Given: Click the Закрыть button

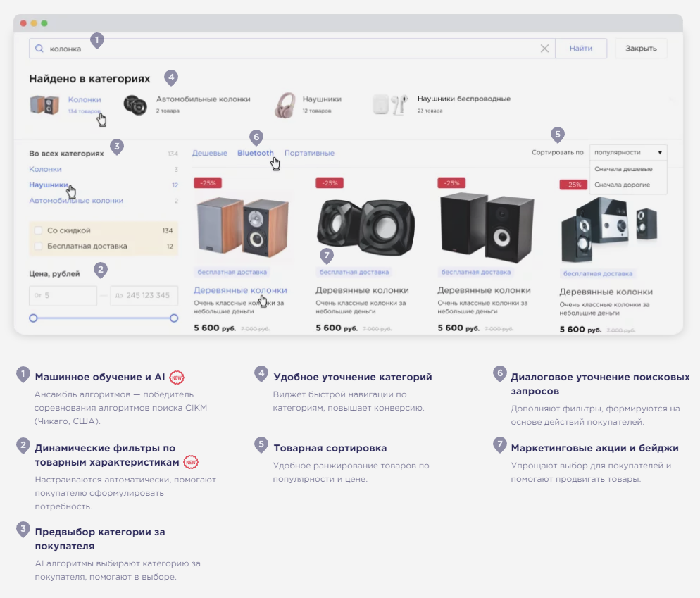Looking at the screenshot, I should (641, 48).
